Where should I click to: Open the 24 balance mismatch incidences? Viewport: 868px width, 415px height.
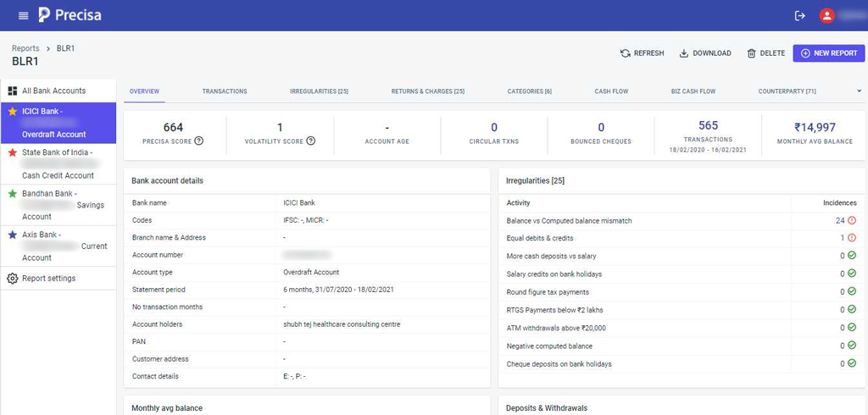tap(840, 221)
